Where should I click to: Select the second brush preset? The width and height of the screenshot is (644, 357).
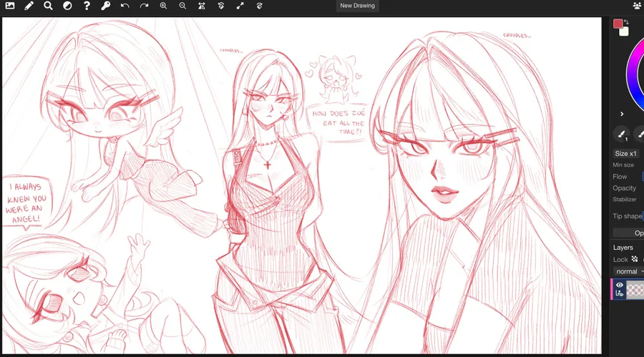coord(640,134)
